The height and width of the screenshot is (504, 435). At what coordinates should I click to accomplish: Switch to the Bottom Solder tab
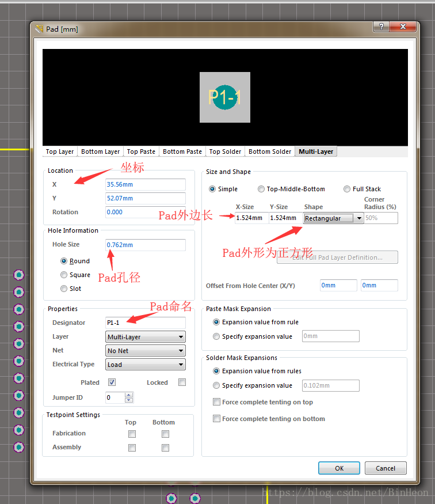[270, 151]
